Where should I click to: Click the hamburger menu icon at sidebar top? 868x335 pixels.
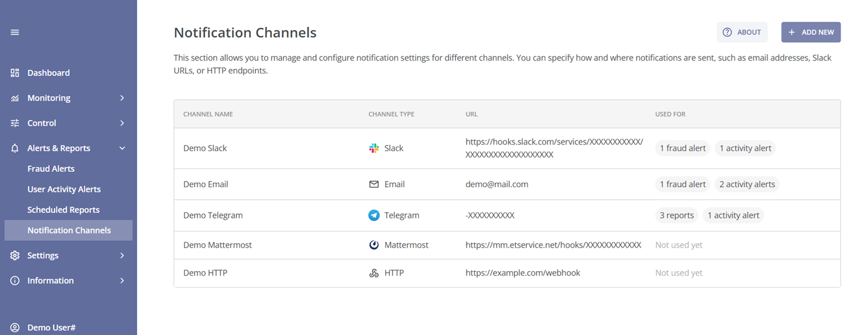(x=14, y=32)
